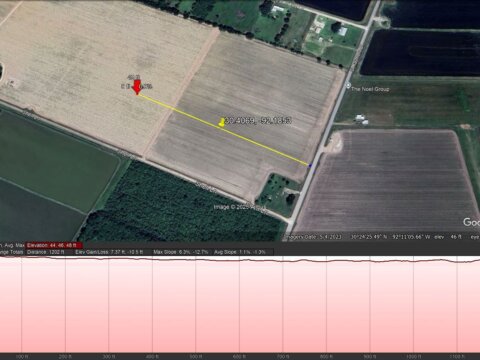480x360 pixels.
Task: Click the Elev Gain/Loss statistic
Action: (109, 252)
